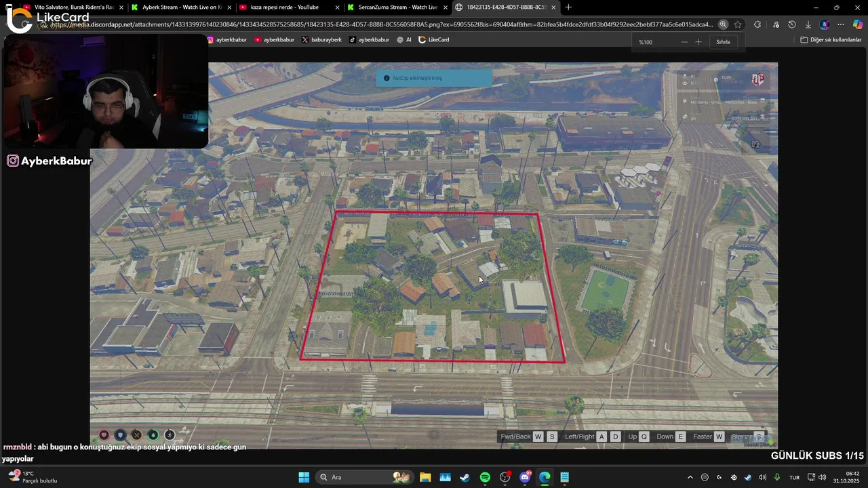Screen dimensions: 868x488
Task: Open the browser settings three-dot menu
Action: pos(841,24)
